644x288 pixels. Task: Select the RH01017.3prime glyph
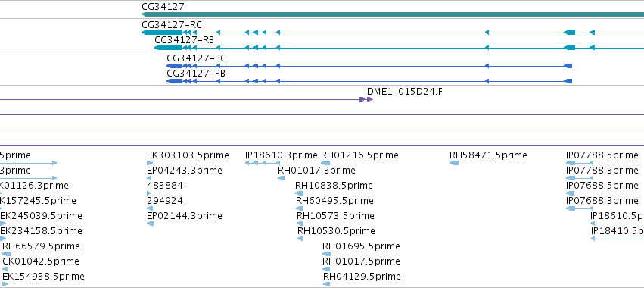pyautogui.click(x=282, y=178)
